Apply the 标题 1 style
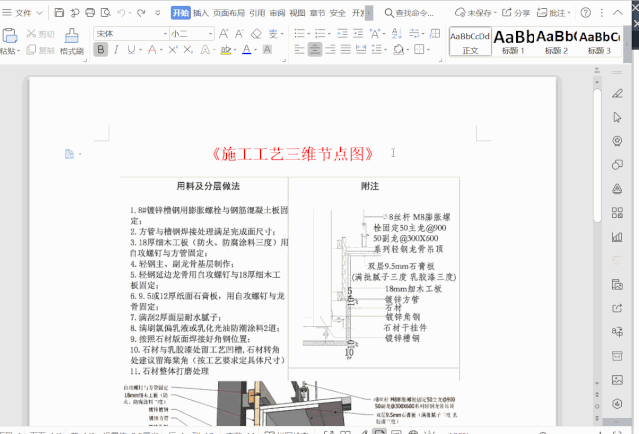This screenshot has width=639, height=434. pos(513,42)
